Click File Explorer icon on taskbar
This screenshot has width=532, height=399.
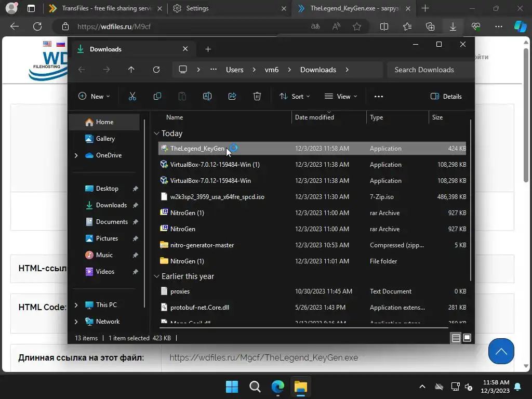pyautogui.click(x=301, y=387)
